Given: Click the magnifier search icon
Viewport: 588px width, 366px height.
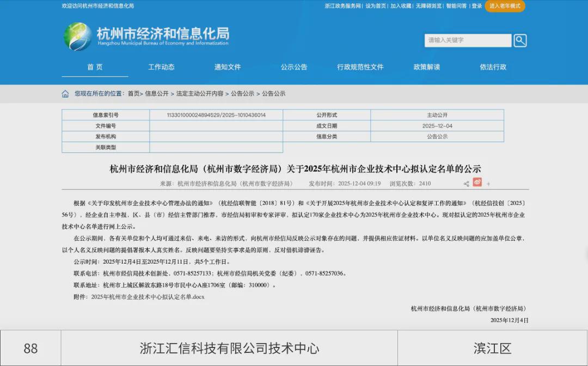Looking at the screenshot, I should pos(520,40).
